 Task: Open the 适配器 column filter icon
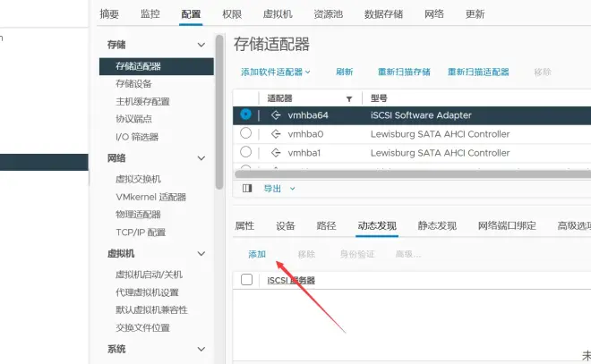tap(349, 98)
